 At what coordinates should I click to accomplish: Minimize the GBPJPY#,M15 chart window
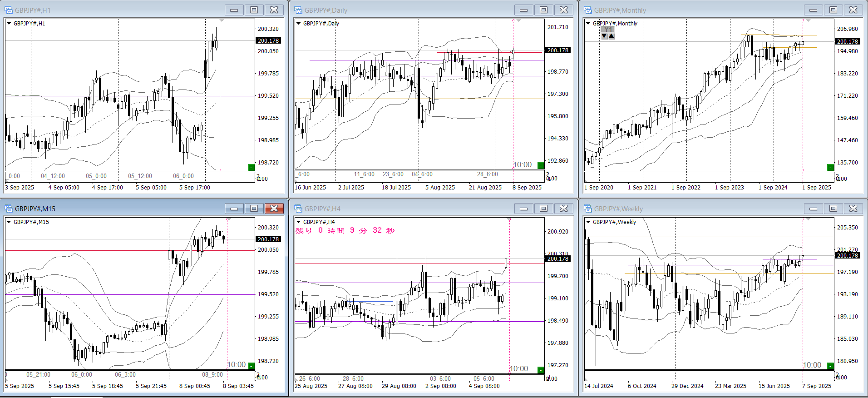[234, 209]
